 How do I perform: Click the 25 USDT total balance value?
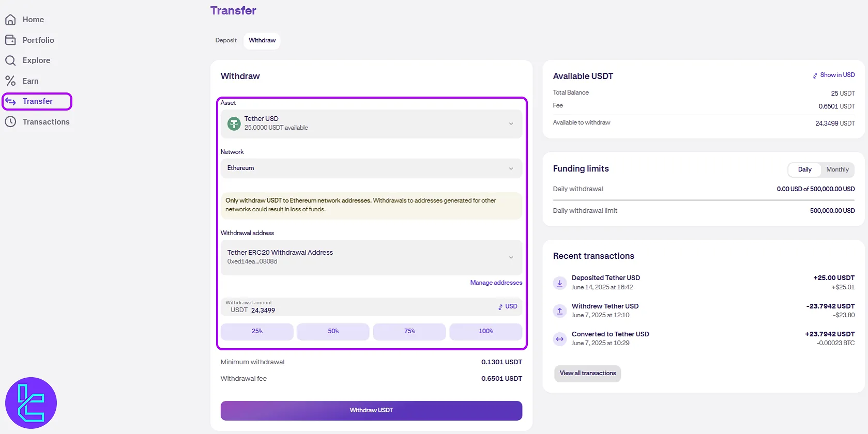[843, 94]
